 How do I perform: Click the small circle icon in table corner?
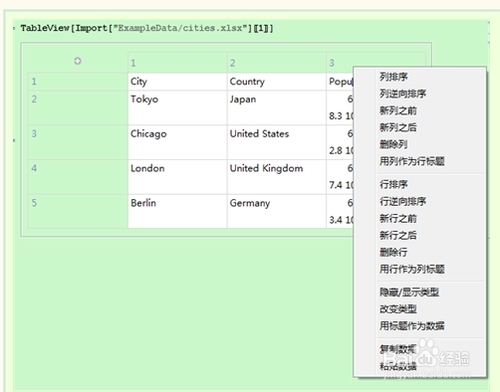coord(78,61)
